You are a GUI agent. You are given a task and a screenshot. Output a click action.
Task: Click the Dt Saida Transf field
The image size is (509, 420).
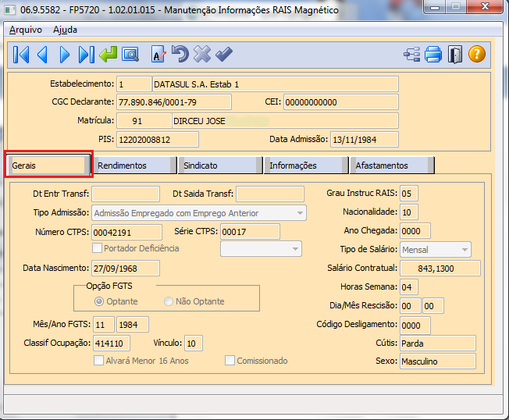(x=270, y=194)
